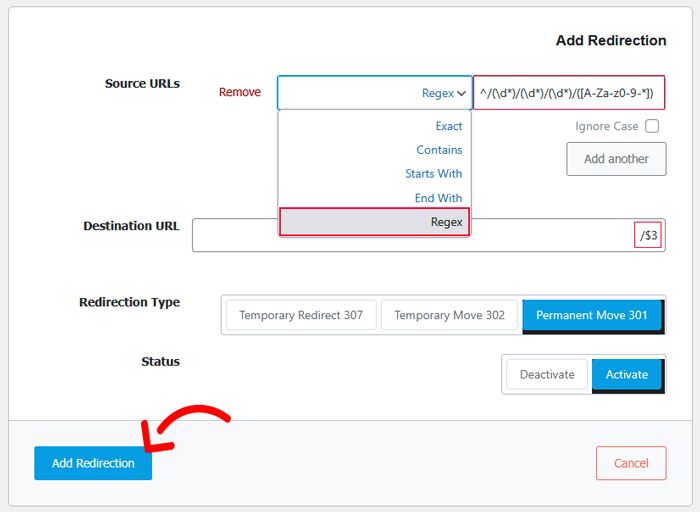This screenshot has width=700, height=512.
Task: Collapse the match type dropdown via its chevron
Action: tap(461, 93)
